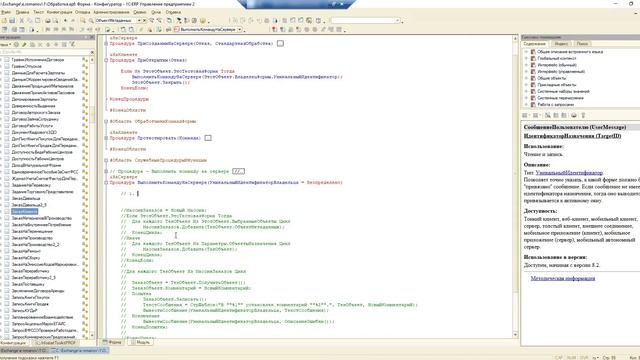The width and height of the screenshot is (640, 360).
Task: Switch to Форма tab below editor
Action: (112, 342)
